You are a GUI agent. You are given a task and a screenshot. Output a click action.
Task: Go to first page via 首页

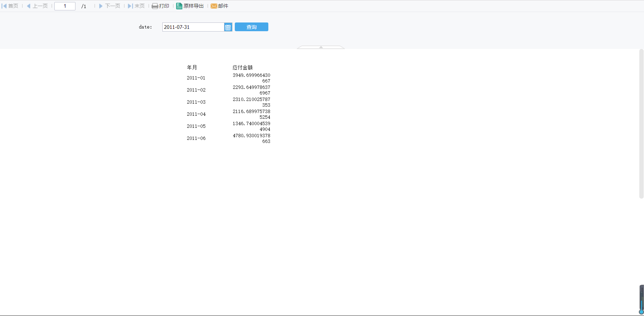[x=10, y=6]
